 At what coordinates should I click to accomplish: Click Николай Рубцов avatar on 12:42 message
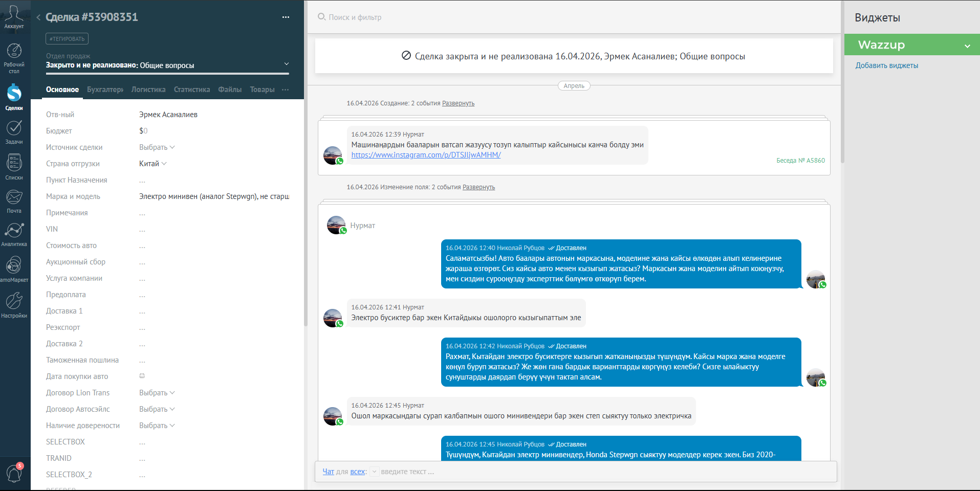coord(816,377)
